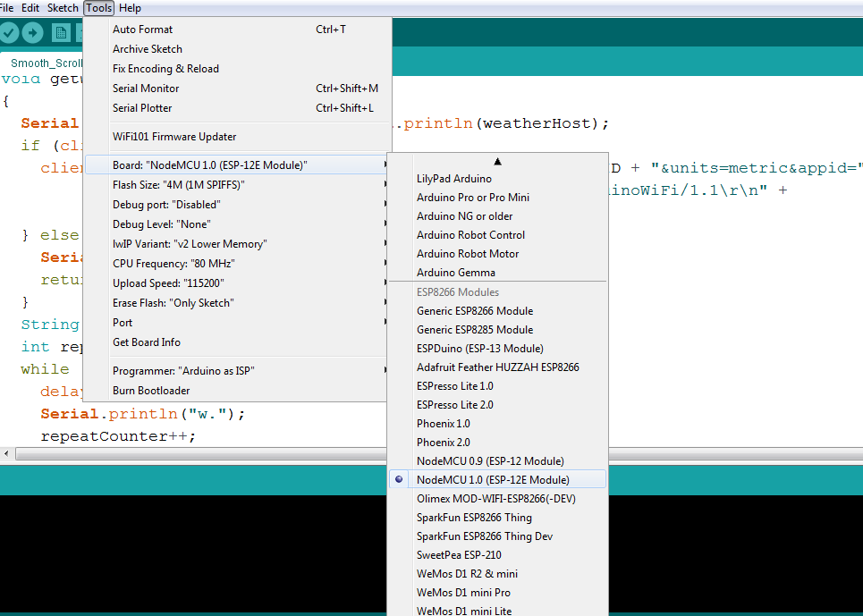Open the Port submenu
Image resolution: width=863 pixels, height=616 pixels.
(237, 323)
